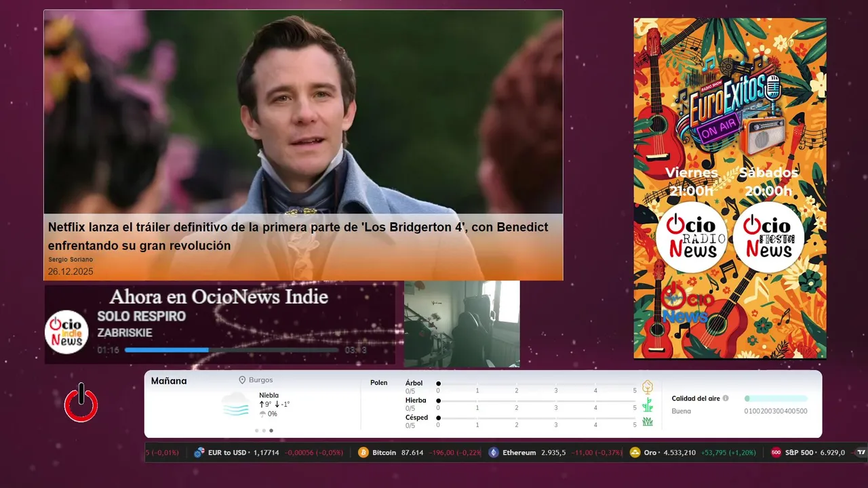
Task: Click the Burgos location text
Action: (261, 380)
